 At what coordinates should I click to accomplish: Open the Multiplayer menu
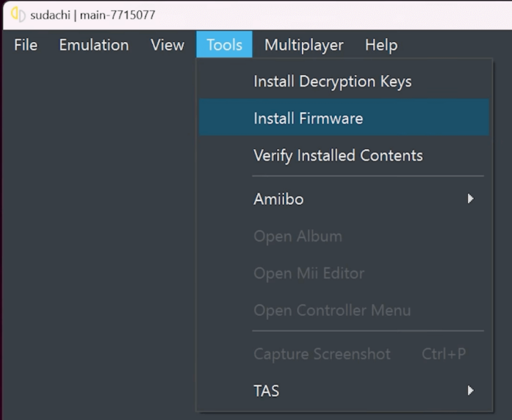coord(303,45)
